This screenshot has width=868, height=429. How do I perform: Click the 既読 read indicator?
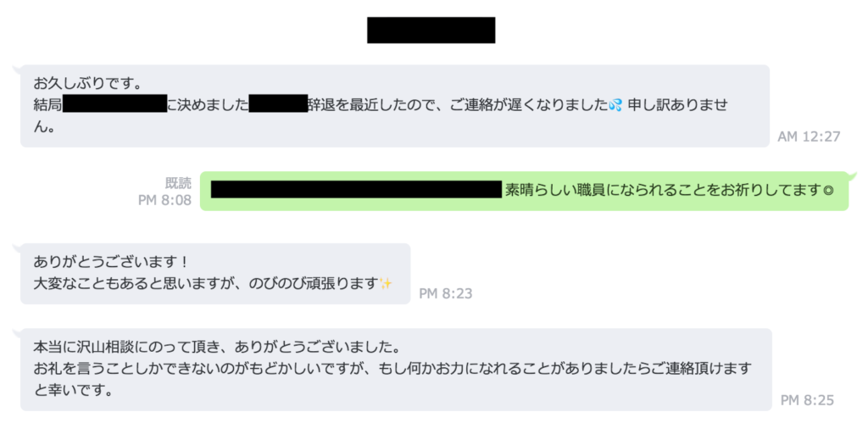click(178, 183)
